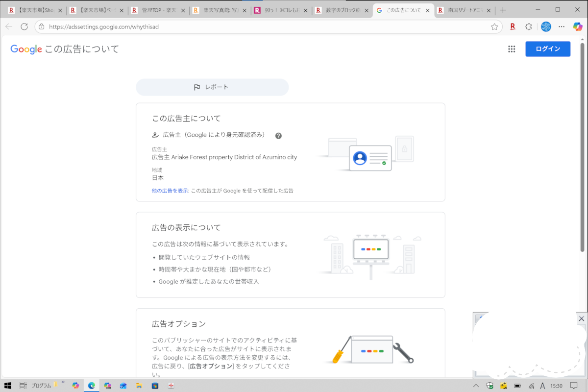Open Edge settings and more menu
588x392 pixels.
pyautogui.click(x=562, y=26)
